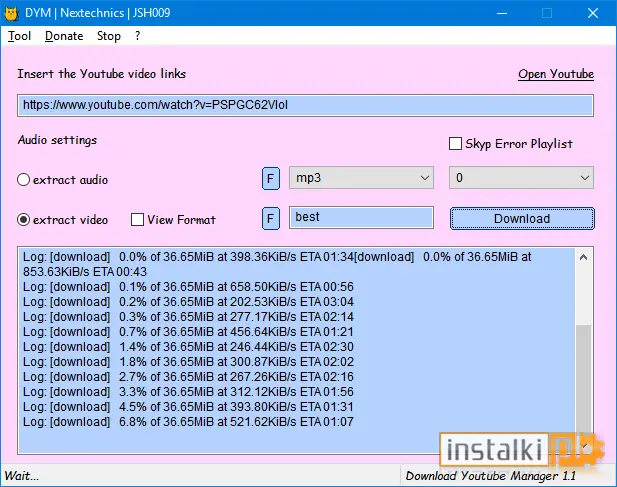Open the Tool menu
Viewport: 617px width, 487px height.
click(x=19, y=36)
